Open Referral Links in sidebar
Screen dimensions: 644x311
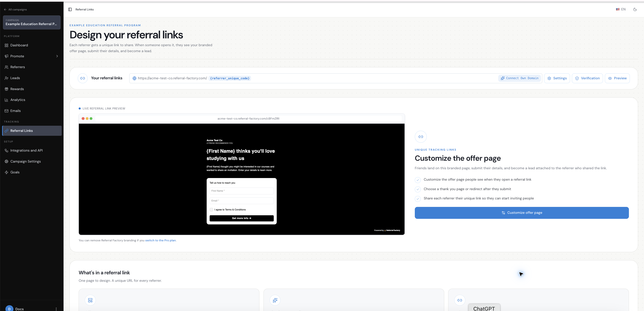click(32, 131)
